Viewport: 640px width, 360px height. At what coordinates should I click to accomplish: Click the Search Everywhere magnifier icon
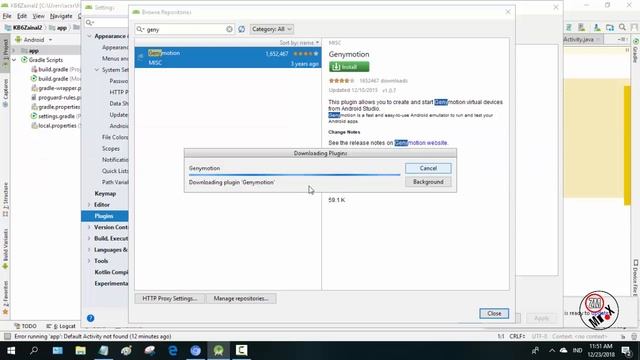(622, 27)
